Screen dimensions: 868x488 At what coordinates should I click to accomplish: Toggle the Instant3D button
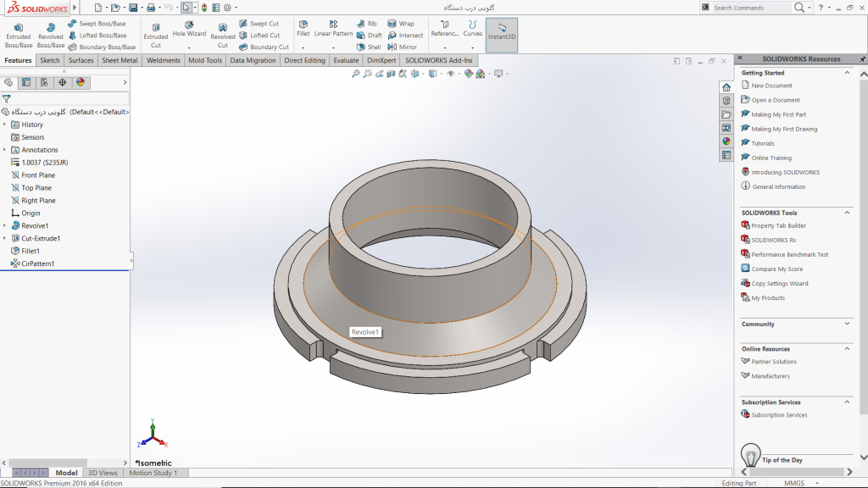502,32
